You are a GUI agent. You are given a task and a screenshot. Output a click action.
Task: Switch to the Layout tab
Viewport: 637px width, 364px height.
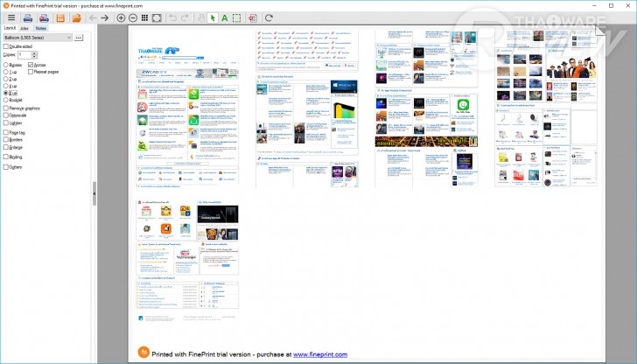(x=10, y=28)
